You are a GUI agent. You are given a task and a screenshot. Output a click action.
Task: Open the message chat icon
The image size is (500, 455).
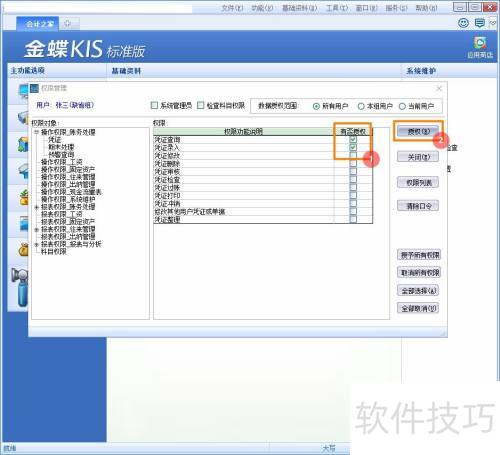[480, 23]
